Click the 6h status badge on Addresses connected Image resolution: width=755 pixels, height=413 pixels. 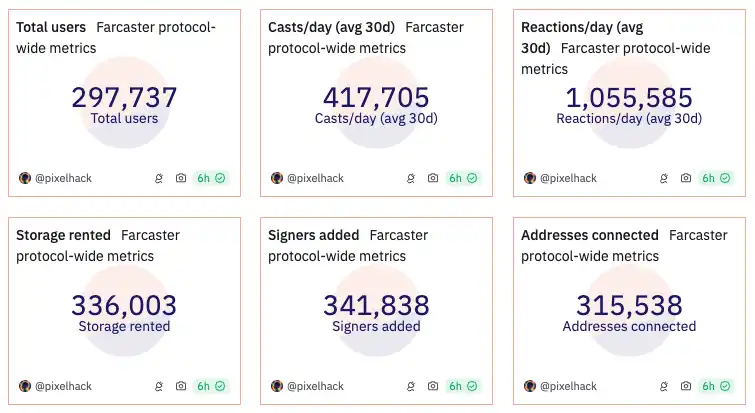[x=715, y=385]
